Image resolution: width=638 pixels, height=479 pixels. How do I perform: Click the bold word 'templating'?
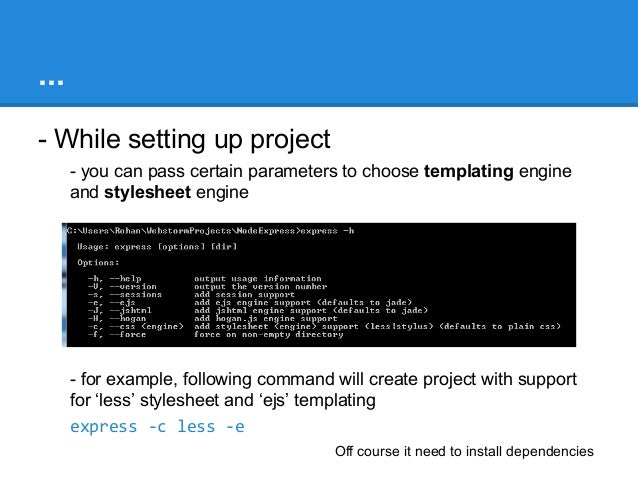(468, 171)
